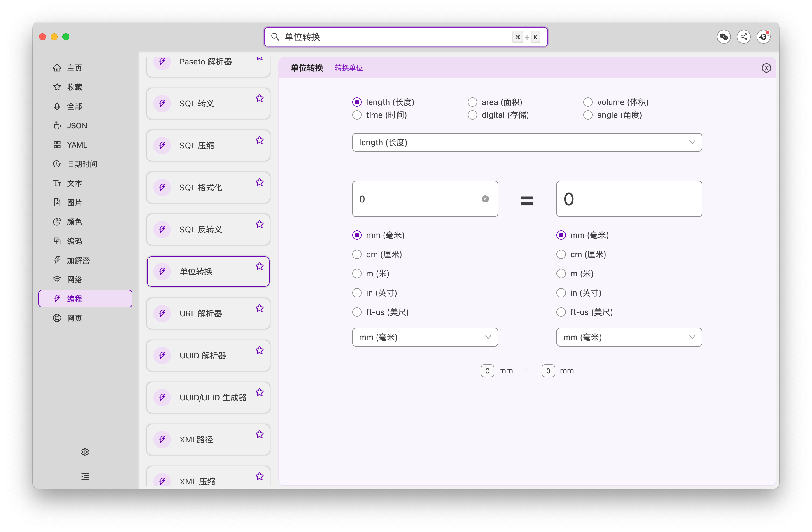The image size is (812, 532).
Task: Click the search magnifier icon
Action: [275, 37]
